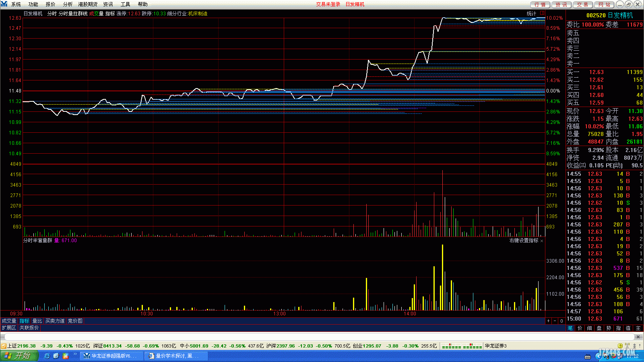Click the index ticker icon before 上证
The width and height of the screenshot is (644, 362).
pos(4,346)
